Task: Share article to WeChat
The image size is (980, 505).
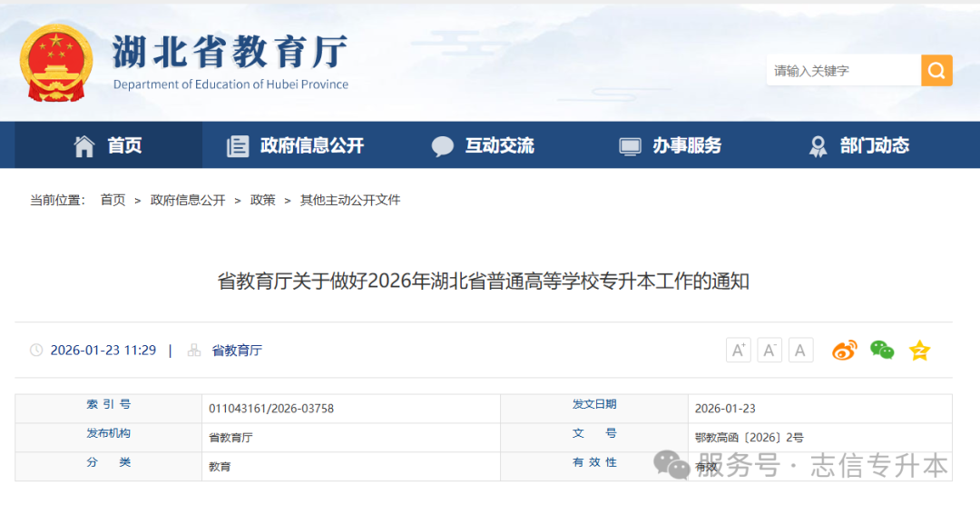Action: pos(882,350)
